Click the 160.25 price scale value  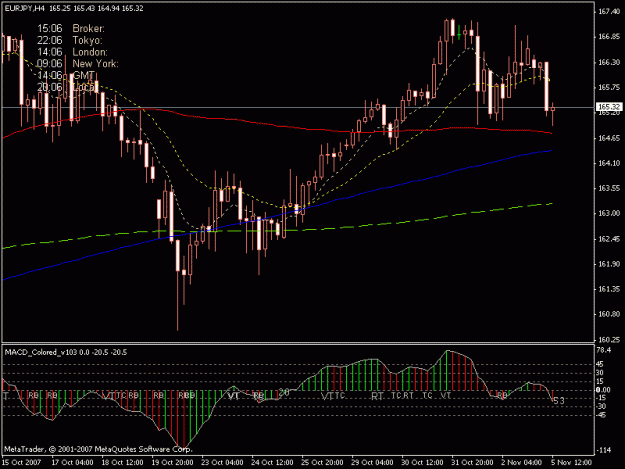click(609, 340)
